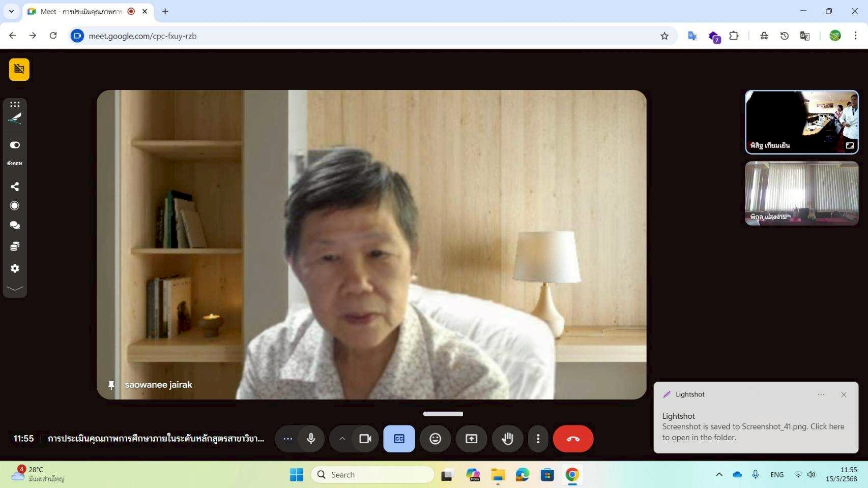Select the พิกุล แสงงาม participant thumbnail
The width and height of the screenshot is (868, 488).
pos(801,193)
